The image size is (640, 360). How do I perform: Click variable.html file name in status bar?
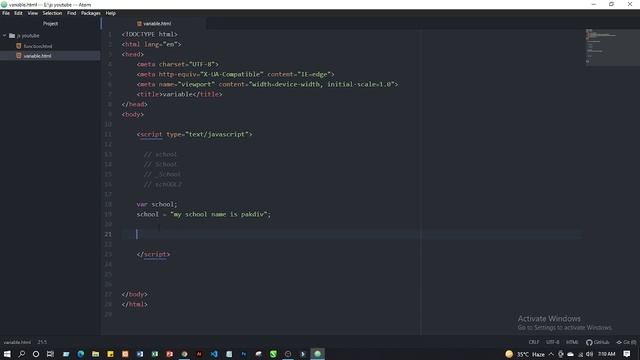(x=17, y=342)
